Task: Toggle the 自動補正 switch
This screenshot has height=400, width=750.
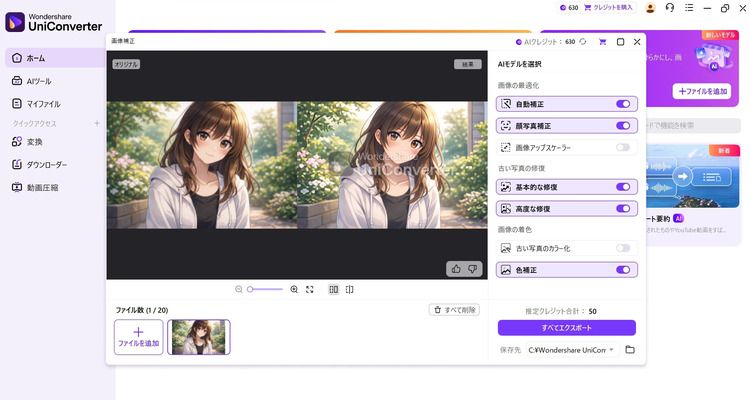Action: pyautogui.click(x=623, y=104)
